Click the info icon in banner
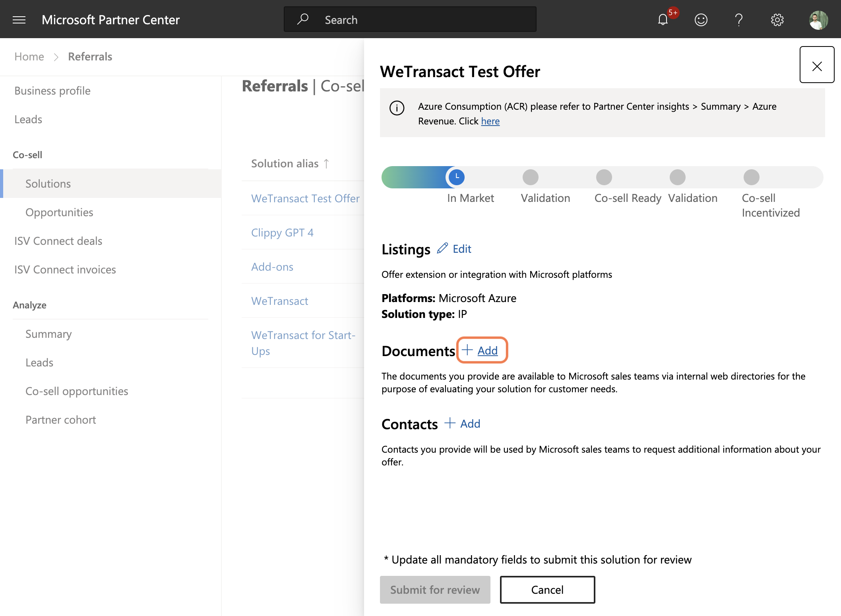 (397, 108)
